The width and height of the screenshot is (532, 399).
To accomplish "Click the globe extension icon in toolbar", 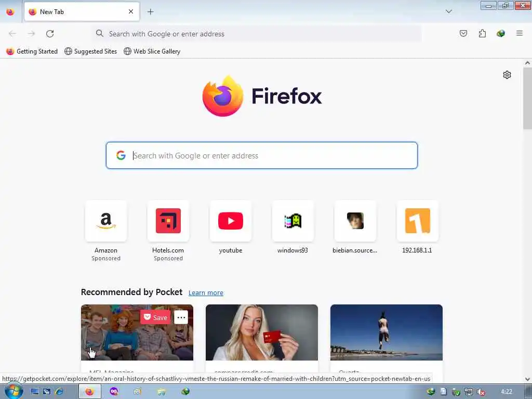I will pos(500,33).
